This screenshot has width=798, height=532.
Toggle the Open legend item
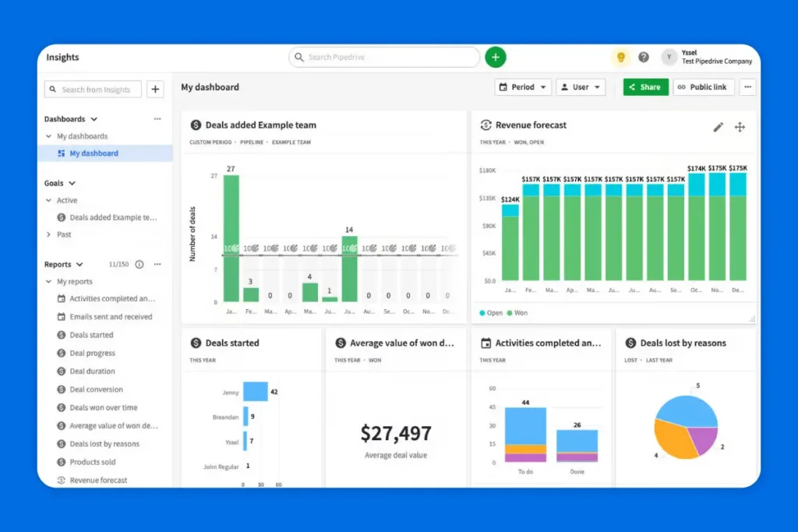(491, 313)
